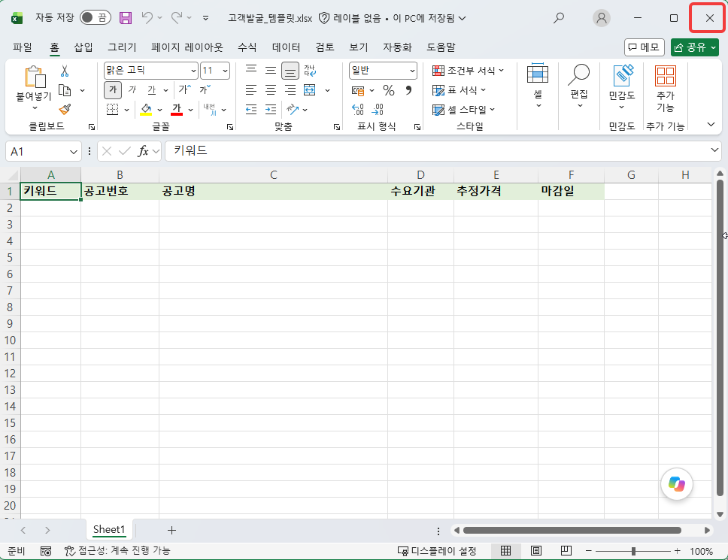Align text right

290,90
